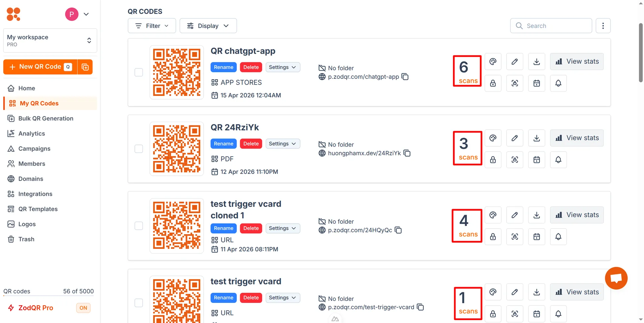The width and height of the screenshot is (644, 323).
Task: Edit test trigger vcard with pencil icon
Action: 515,292
